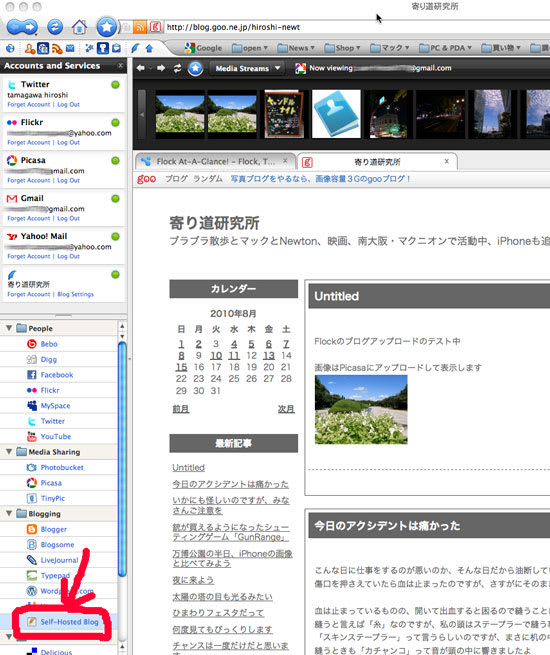The image size is (550, 655).
Task: Open the Web Clipboard icon
Action: pos(117,48)
